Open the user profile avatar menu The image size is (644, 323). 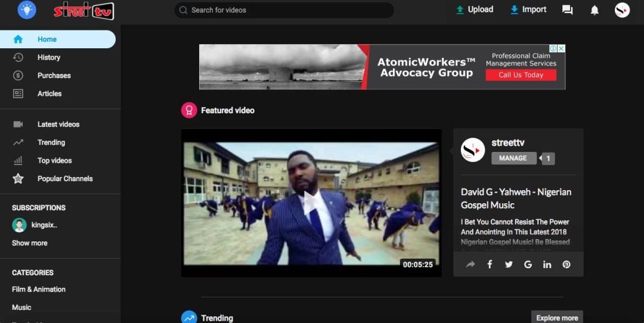[622, 10]
